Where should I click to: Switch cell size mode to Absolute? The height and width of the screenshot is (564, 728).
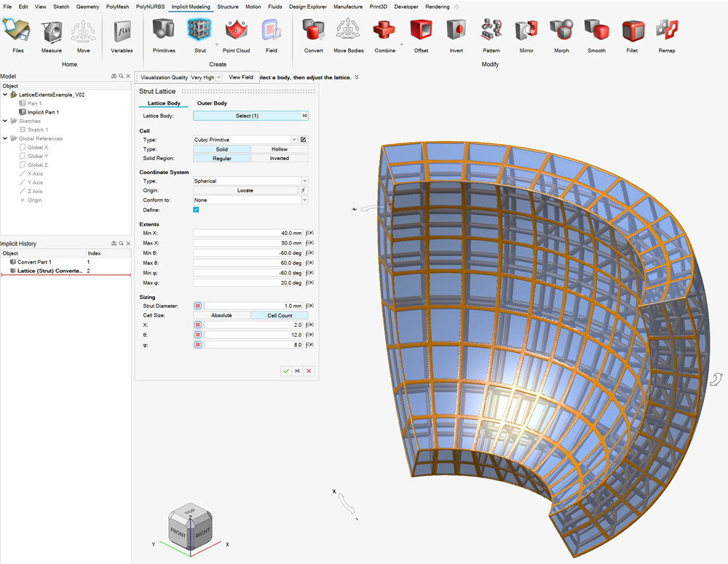(x=221, y=315)
